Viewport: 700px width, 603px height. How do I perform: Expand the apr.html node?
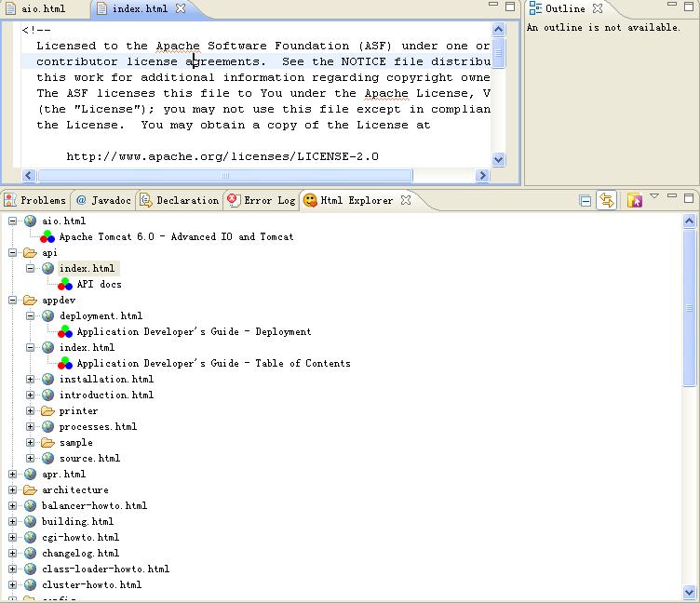(x=12, y=474)
